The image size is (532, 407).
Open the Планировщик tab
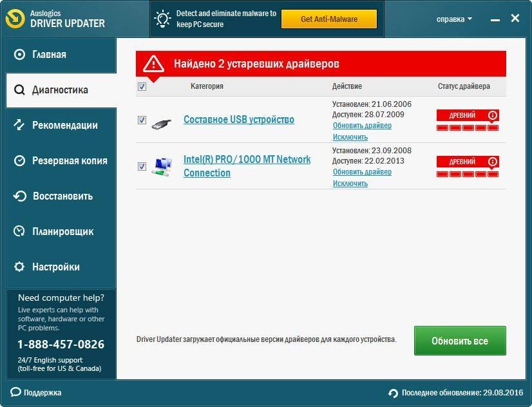click(x=61, y=232)
